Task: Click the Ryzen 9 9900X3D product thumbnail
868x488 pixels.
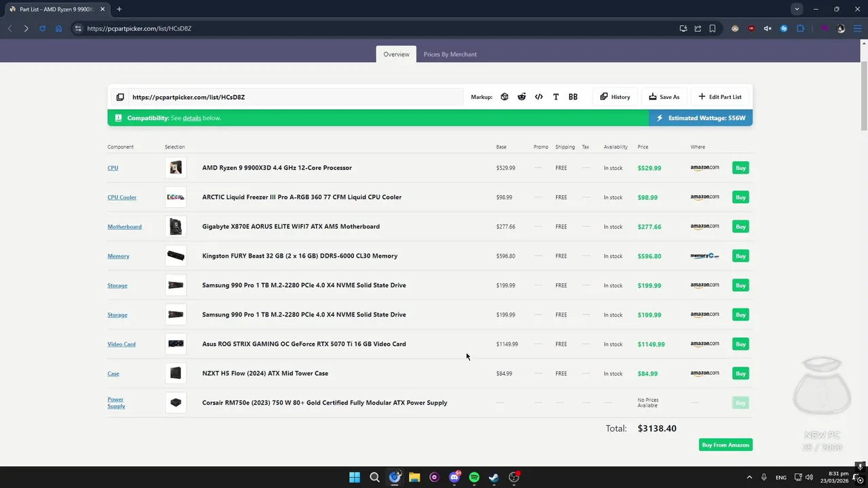Action: [x=176, y=168]
